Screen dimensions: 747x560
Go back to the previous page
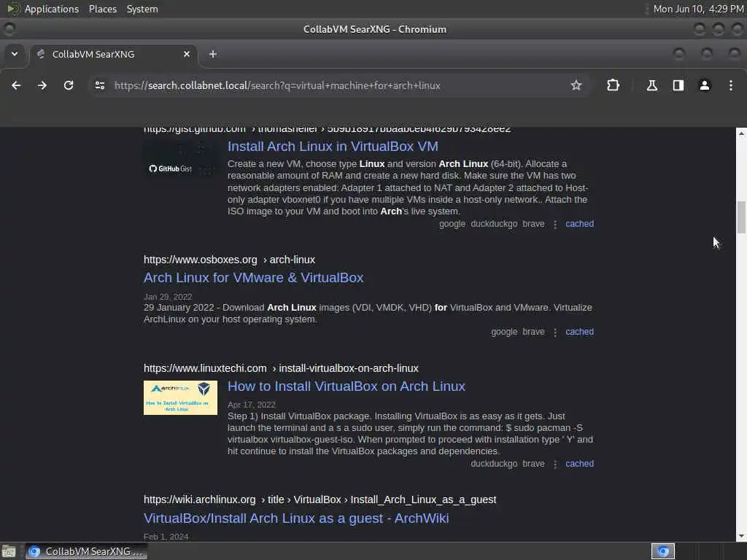pyautogui.click(x=16, y=85)
